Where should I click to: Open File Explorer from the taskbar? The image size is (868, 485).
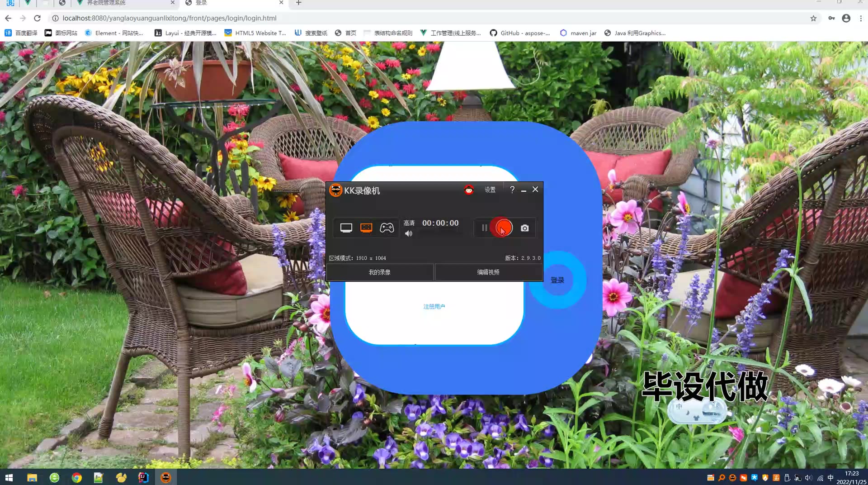click(32, 477)
